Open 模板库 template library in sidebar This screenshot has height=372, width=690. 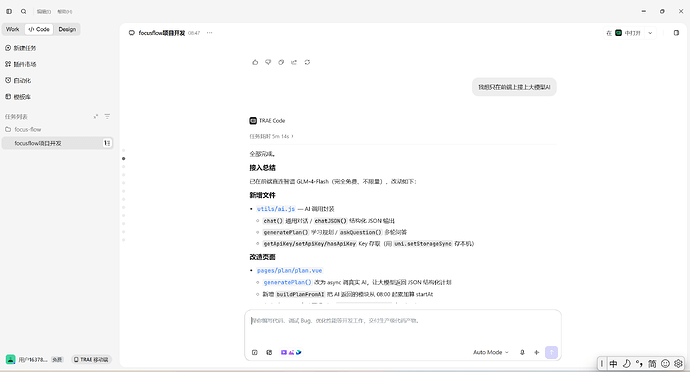coord(18,97)
